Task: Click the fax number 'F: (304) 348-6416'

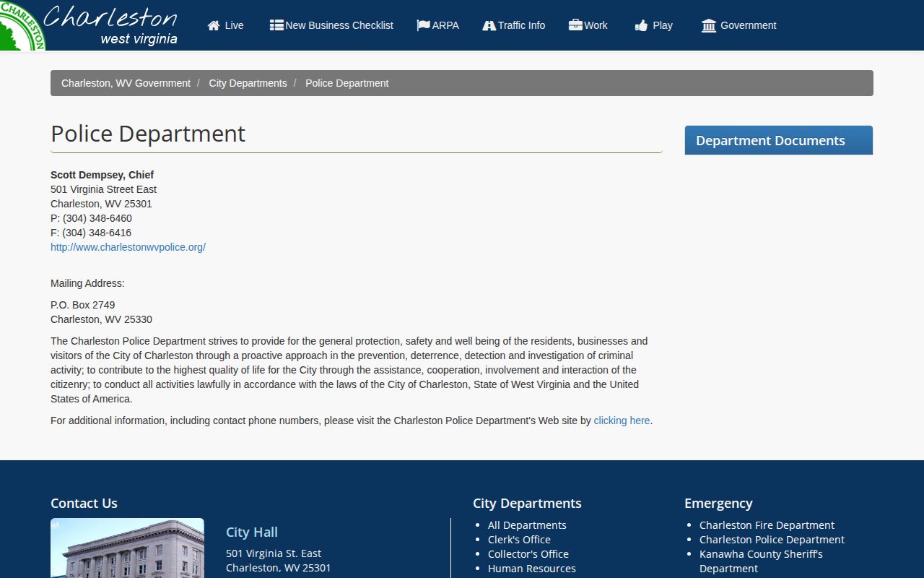Action: pos(91,233)
